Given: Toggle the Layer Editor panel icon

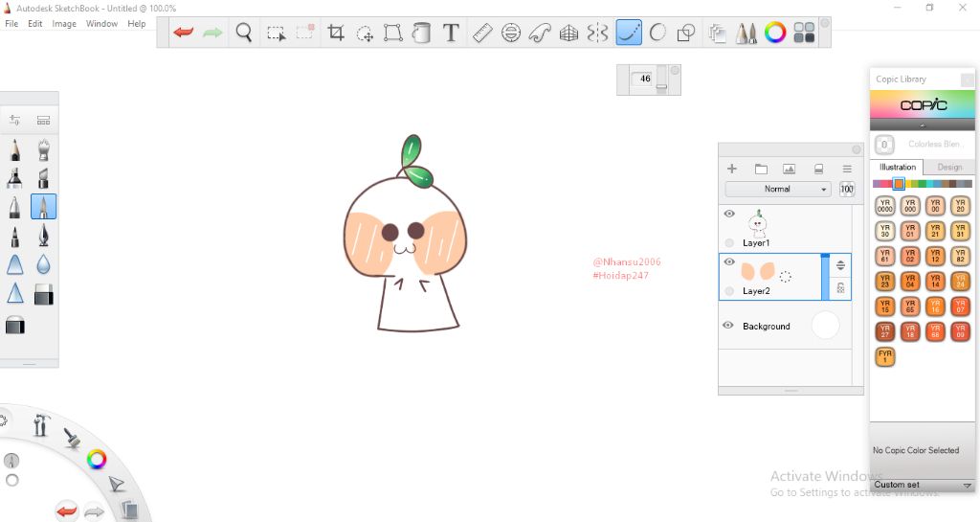Looking at the screenshot, I should point(718,33).
